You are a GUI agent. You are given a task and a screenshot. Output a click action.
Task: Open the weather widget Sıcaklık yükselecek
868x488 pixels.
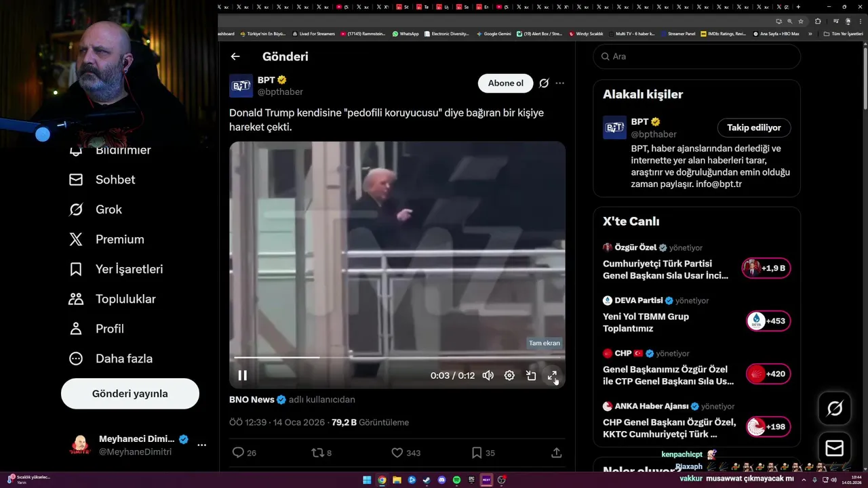tap(27, 480)
